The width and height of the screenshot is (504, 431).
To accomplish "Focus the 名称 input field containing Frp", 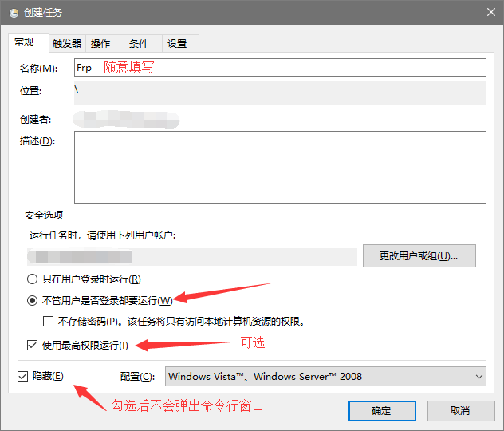I will pos(279,68).
